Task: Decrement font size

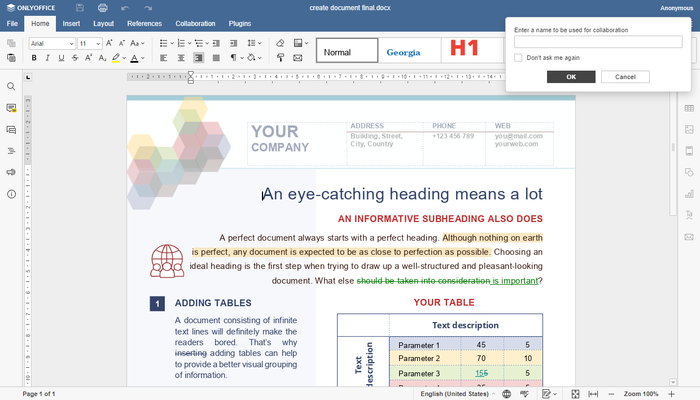Action: point(121,43)
